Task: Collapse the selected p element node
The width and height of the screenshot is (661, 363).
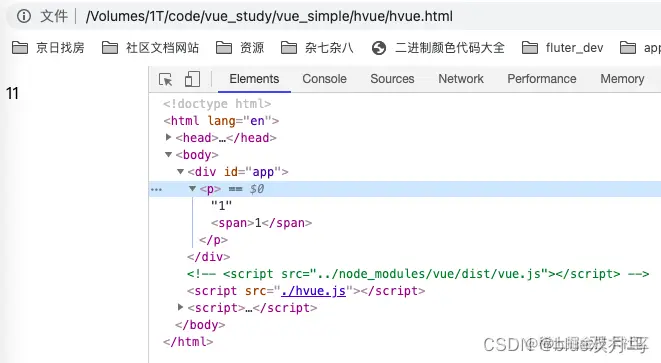Action: [x=192, y=188]
